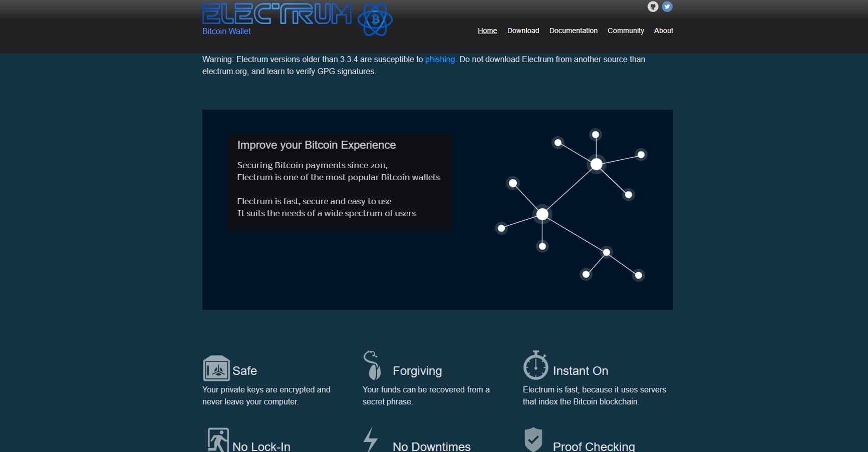868x452 pixels.
Task: Select the Forgiving feature heading
Action: tap(417, 371)
